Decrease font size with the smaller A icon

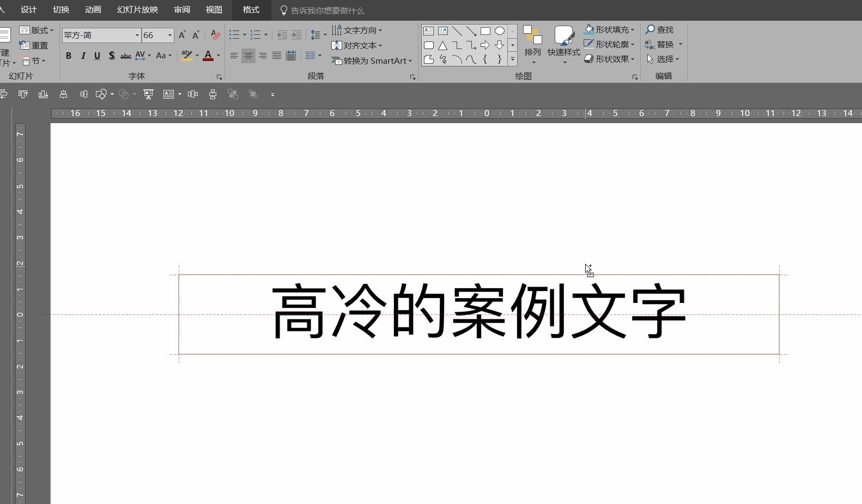(x=196, y=35)
